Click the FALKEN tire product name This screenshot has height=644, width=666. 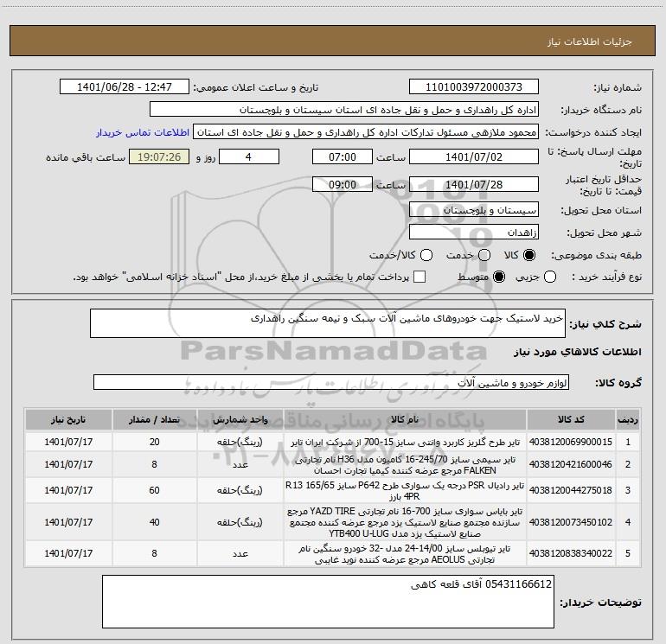coord(405,465)
